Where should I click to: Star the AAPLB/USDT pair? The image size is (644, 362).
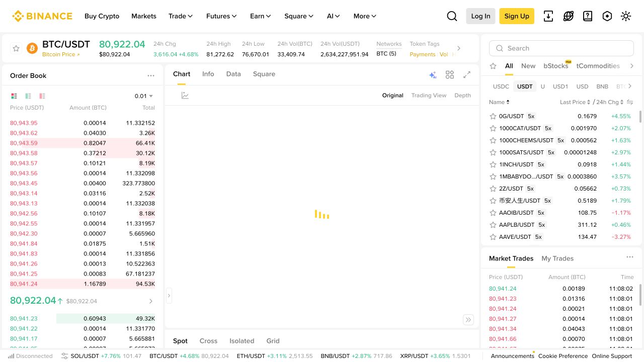click(493, 225)
